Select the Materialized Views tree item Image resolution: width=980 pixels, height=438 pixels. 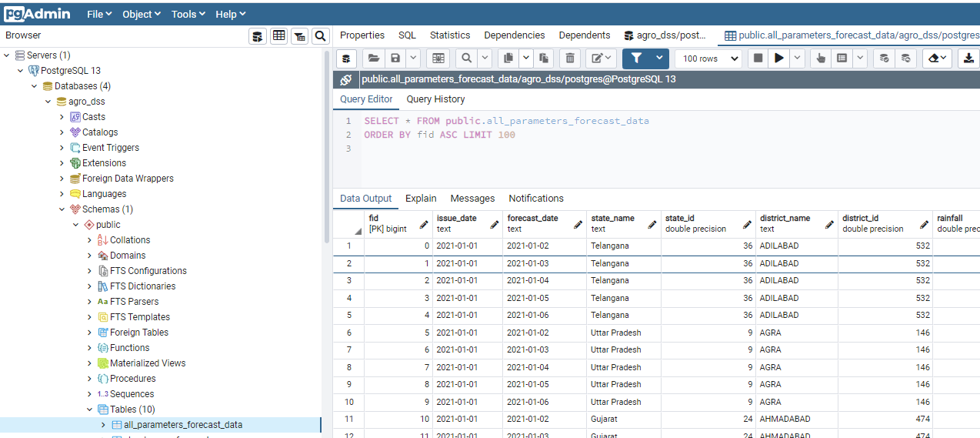point(148,363)
